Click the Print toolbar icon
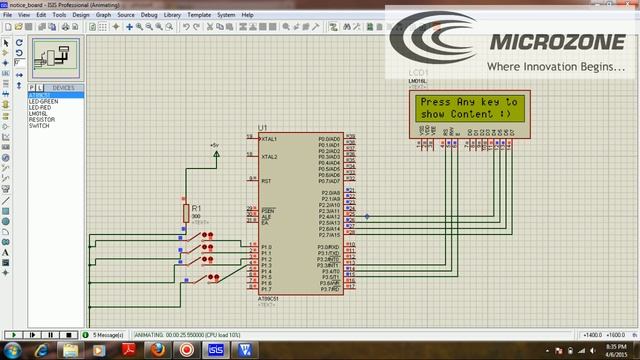Screen dimensions: 640x360 coord(65,27)
